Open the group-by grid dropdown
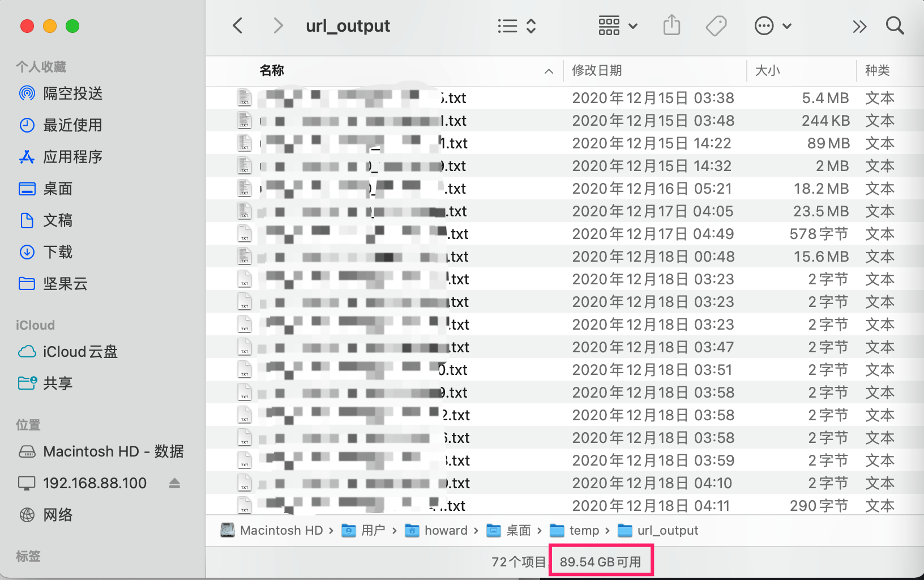 click(x=618, y=25)
